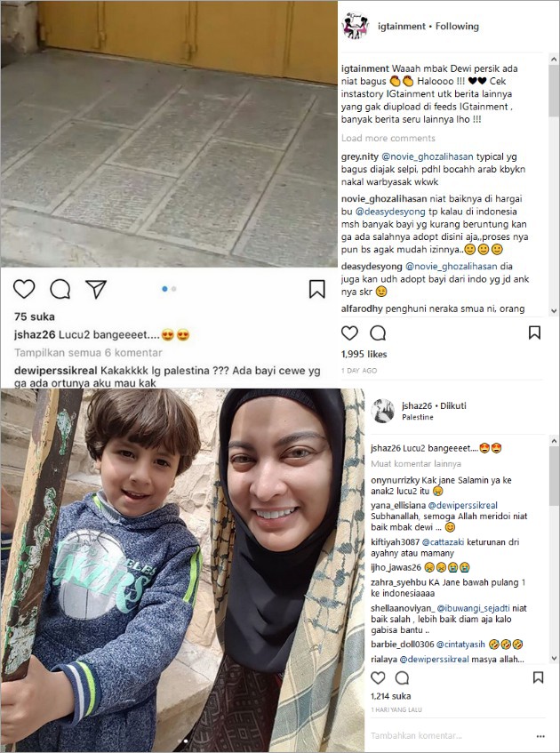The image size is (560, 753).
Task: Expand Muat komentar lainnya
Action: [416, 464]
